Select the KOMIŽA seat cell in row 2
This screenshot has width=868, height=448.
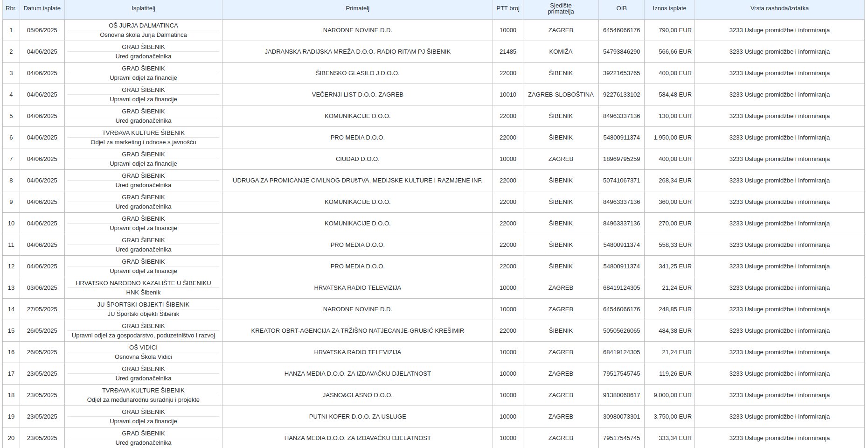coord(561,52)
